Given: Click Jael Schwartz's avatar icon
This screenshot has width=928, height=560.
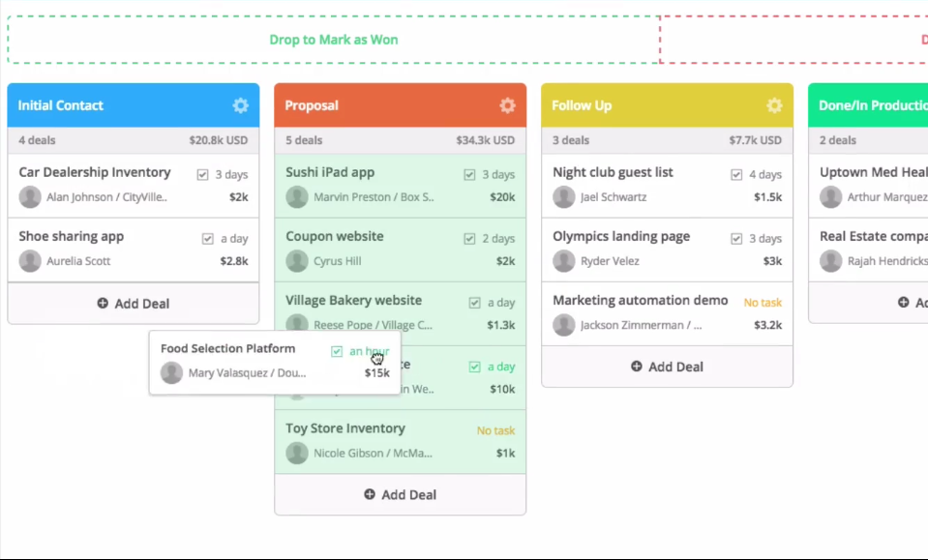Looking at the screenshot, I should (x=564, y=197).
